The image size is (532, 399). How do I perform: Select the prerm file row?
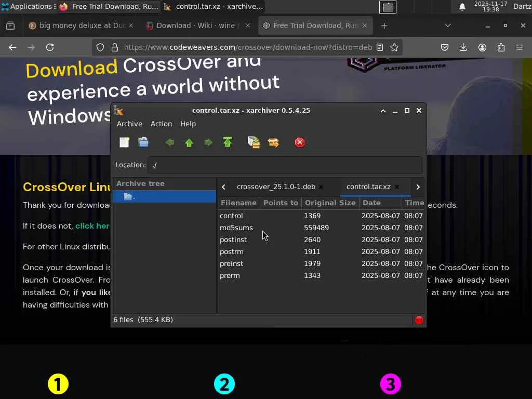[321, 275]
